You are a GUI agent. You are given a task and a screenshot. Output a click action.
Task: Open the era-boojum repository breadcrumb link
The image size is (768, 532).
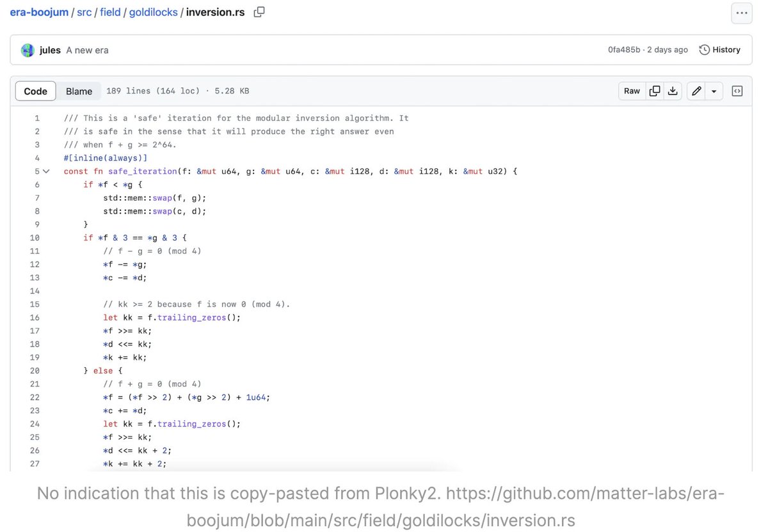coord(39,12)
